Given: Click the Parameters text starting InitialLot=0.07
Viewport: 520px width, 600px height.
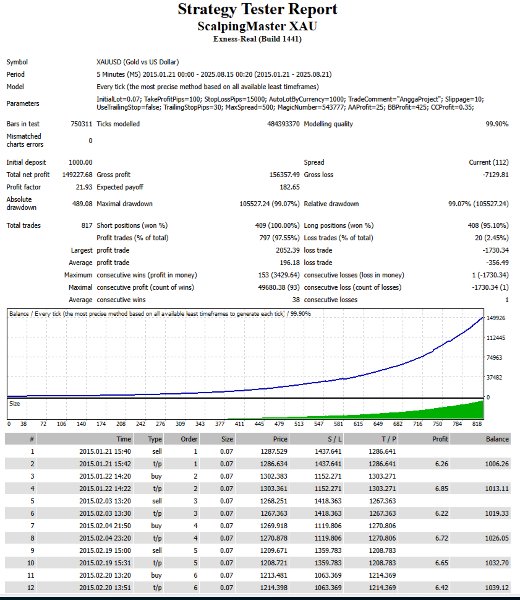Looking at the screenshot, I should point(290,103).
